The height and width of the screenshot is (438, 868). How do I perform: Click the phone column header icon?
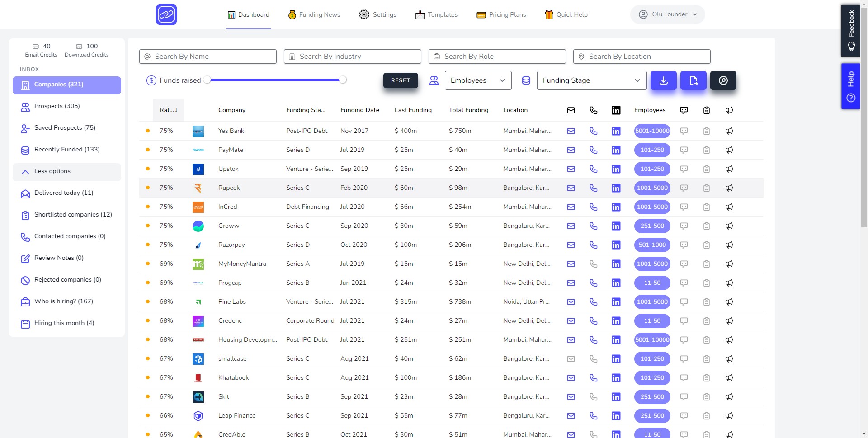point(594,110)
